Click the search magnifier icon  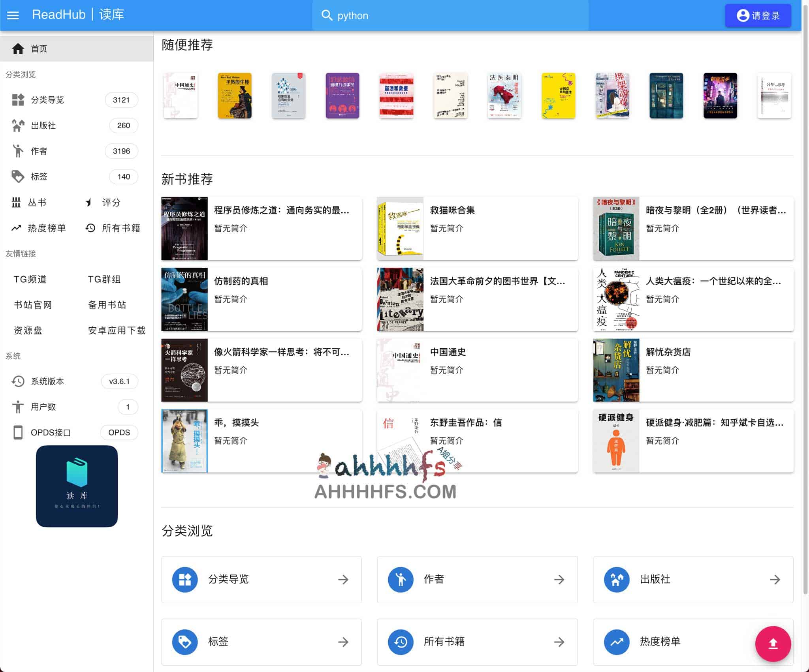(327, 15)
